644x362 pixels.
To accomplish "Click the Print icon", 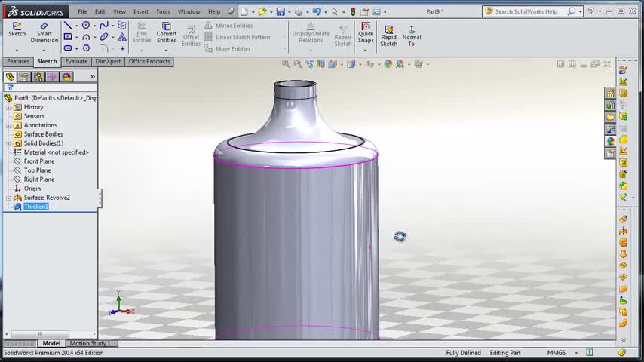I will click(299, 11).
